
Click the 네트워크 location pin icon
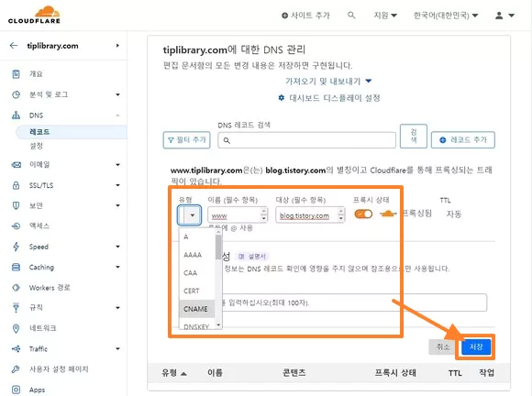pyautogui.click(x=16, y=328)
